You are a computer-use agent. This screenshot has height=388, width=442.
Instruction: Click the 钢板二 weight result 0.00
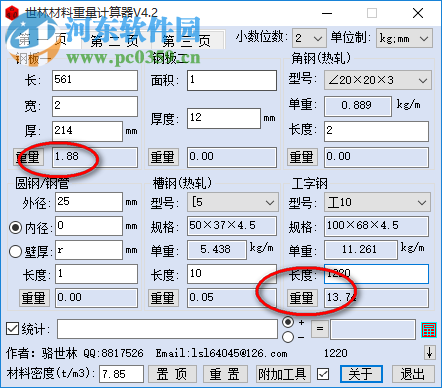[232, 157]
